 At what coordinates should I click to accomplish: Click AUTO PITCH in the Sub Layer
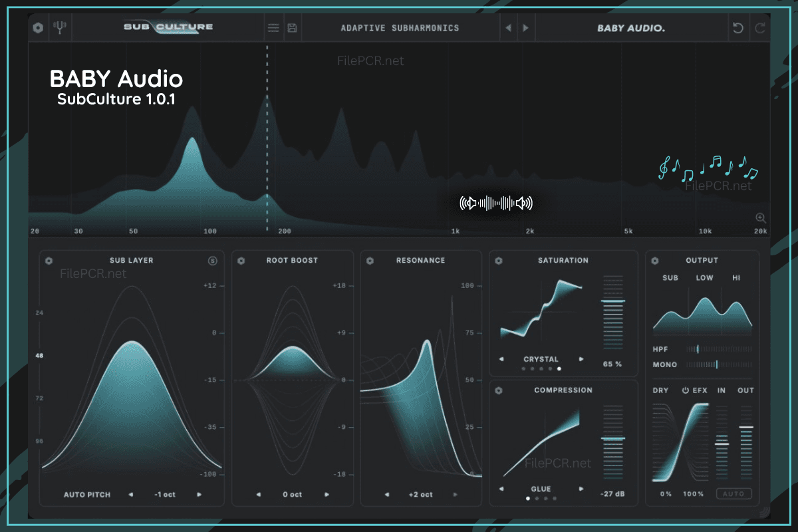tap(87, 495)
